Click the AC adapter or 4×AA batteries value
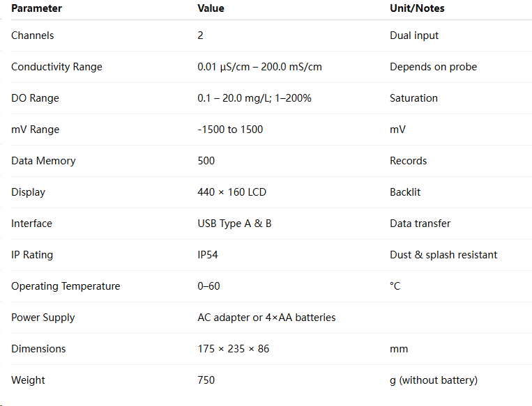Viewport: 532px width, 406px height. 266,318
